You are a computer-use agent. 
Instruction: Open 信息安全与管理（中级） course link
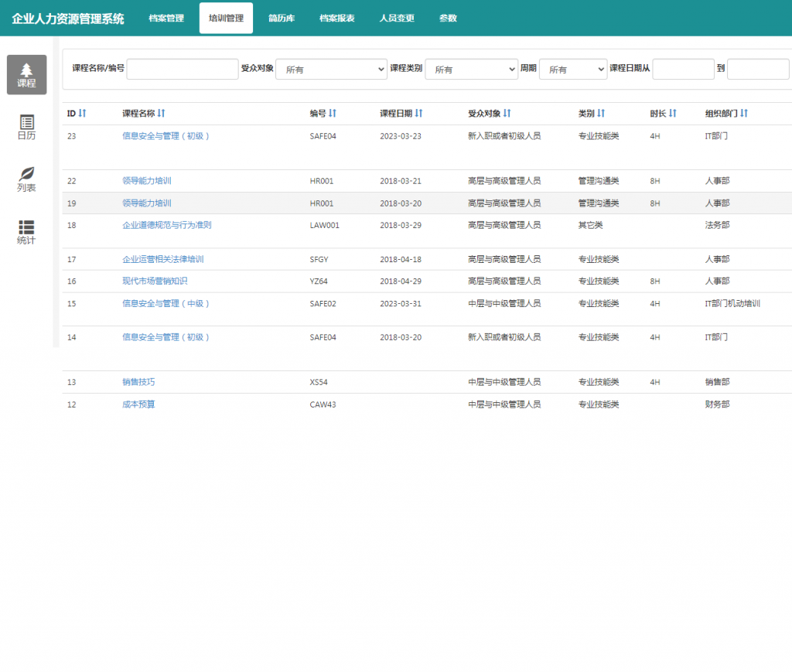166,303
